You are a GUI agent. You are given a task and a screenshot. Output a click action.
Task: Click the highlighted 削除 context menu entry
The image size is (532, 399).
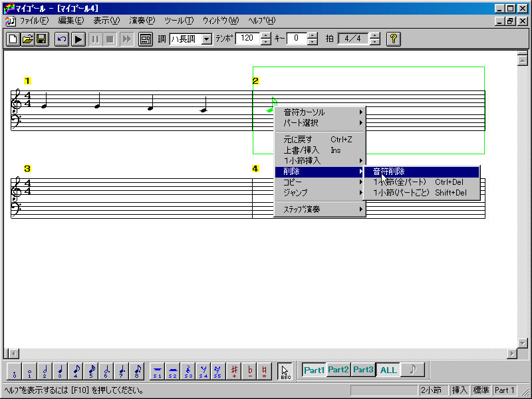pos(320,172)
